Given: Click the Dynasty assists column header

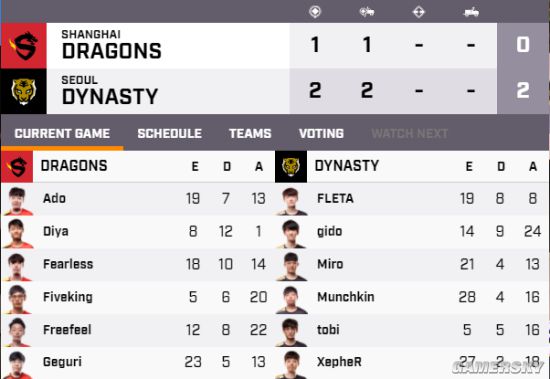Looking at the screenshot, I should click(533, 166).
